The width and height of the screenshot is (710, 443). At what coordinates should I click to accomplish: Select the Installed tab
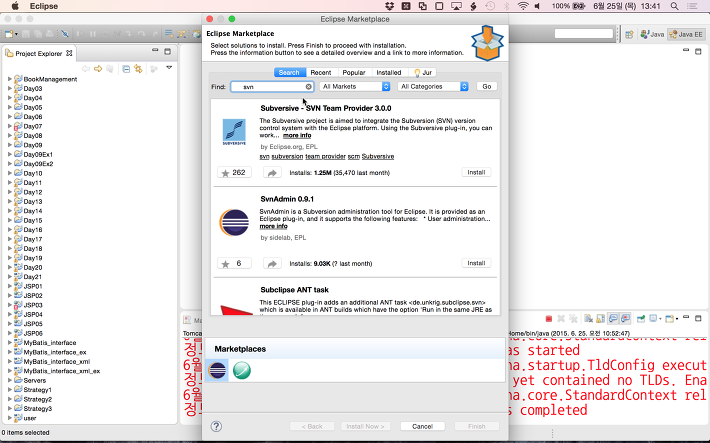389,72
